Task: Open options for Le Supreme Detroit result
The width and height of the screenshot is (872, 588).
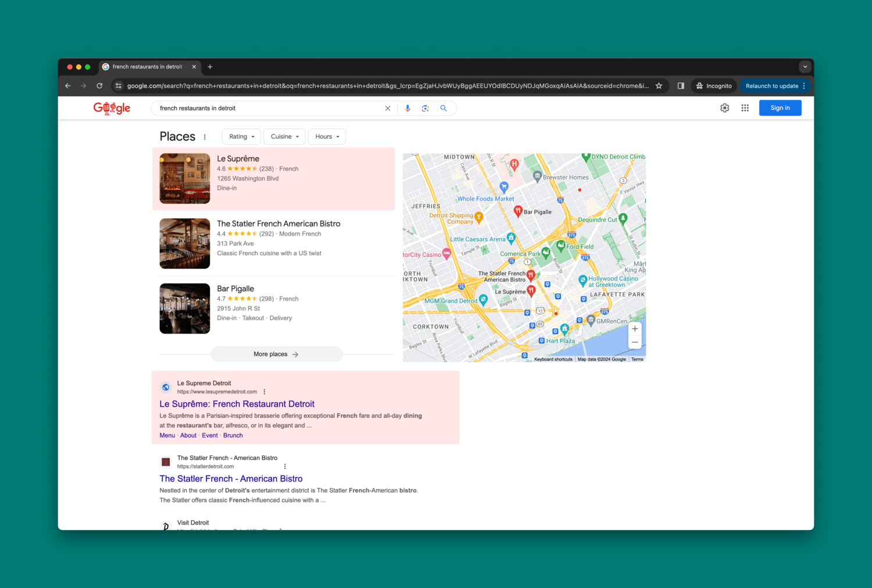Action: [265, 392]
